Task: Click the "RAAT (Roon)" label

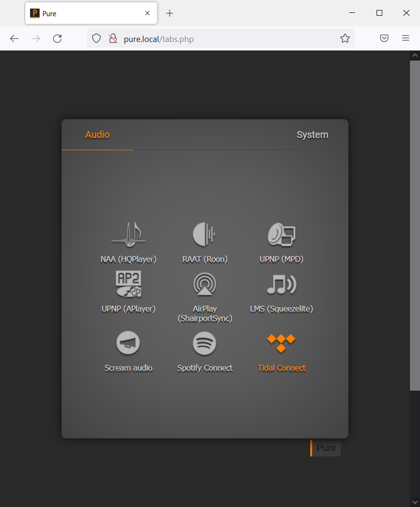Action: click(x=205, y=259)
